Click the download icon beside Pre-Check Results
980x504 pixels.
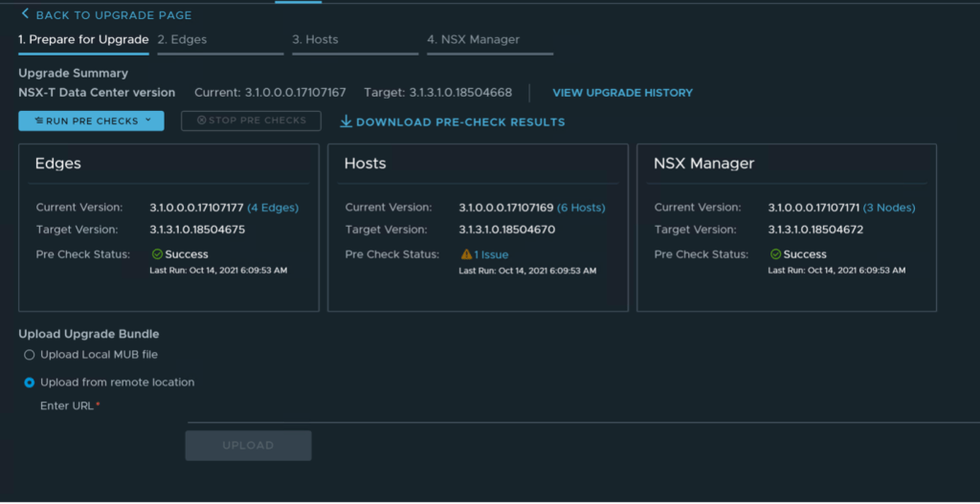point(346,121)
